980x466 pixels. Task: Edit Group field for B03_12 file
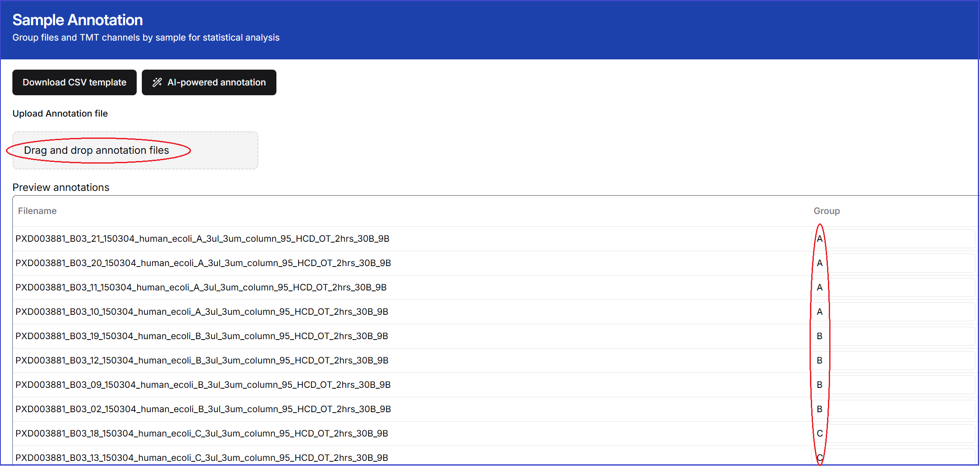tap(893, 360)
